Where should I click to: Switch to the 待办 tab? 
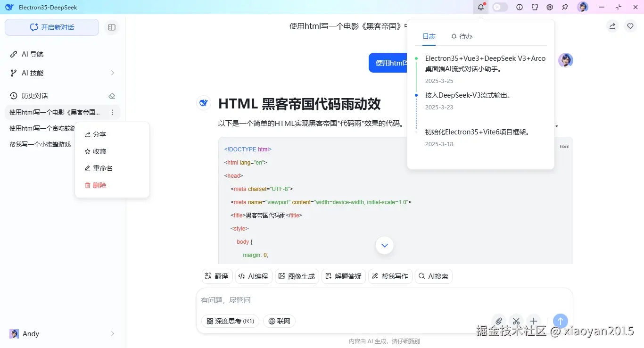coord(462,36)
